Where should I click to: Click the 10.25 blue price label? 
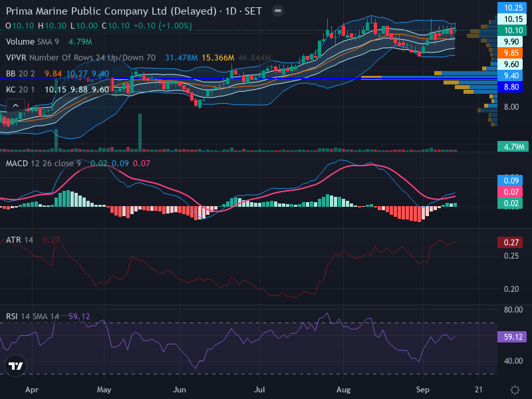(x=513, y=8)
